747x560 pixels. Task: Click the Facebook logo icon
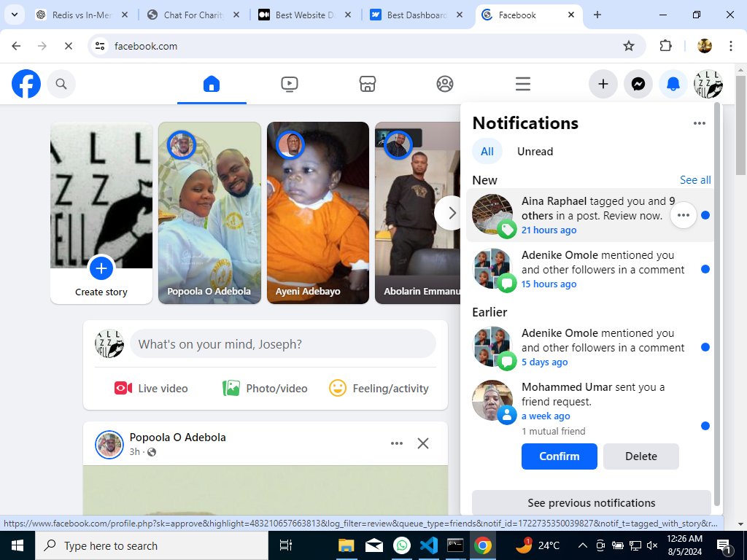pos(26,85)
